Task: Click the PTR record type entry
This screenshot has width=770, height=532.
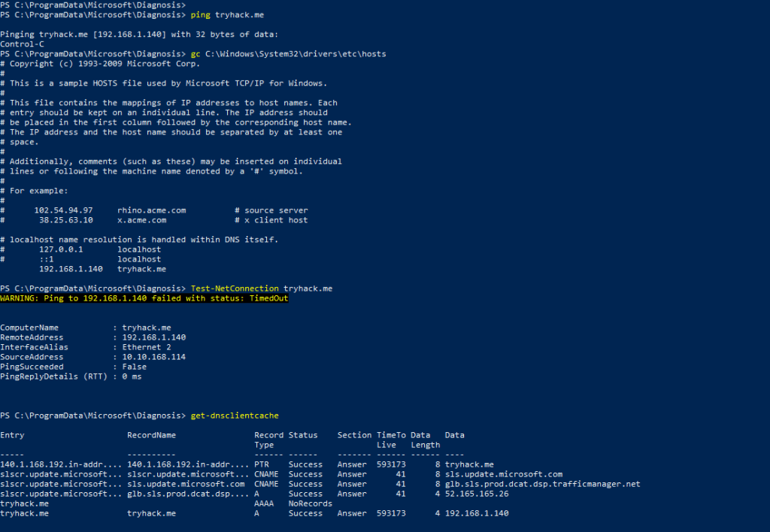Action: tap(262, 464)
